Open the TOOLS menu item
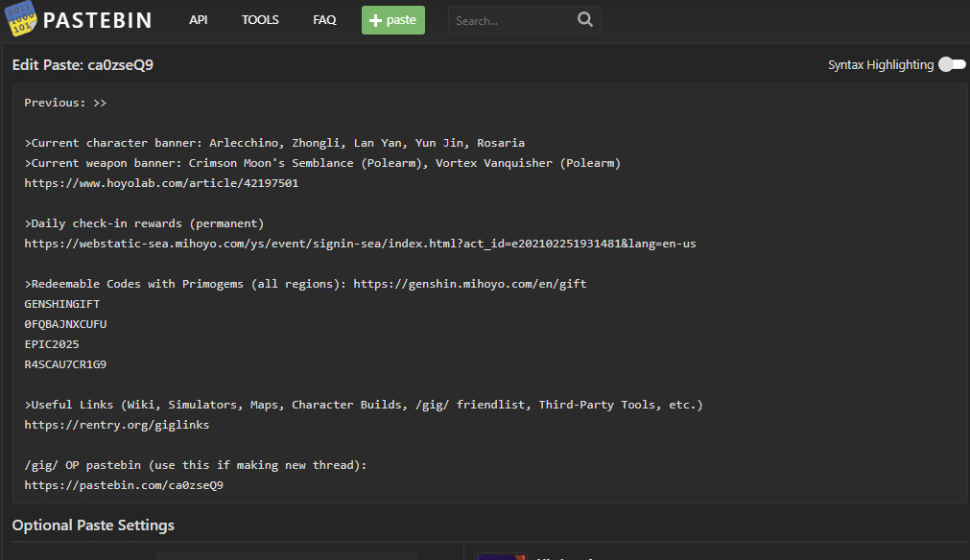The image size is (970, 560). (x=260, y=20)
